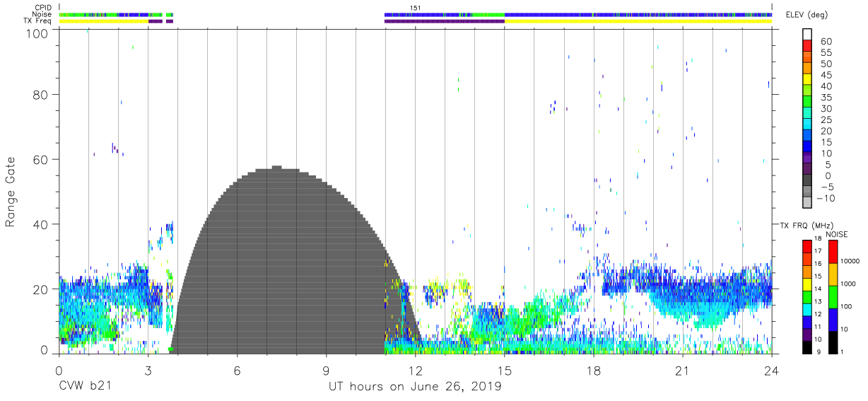Click the 15 hour tick label on time axis
The height and width of the screenshot is (401, 868).
click(x=504, y=371)
